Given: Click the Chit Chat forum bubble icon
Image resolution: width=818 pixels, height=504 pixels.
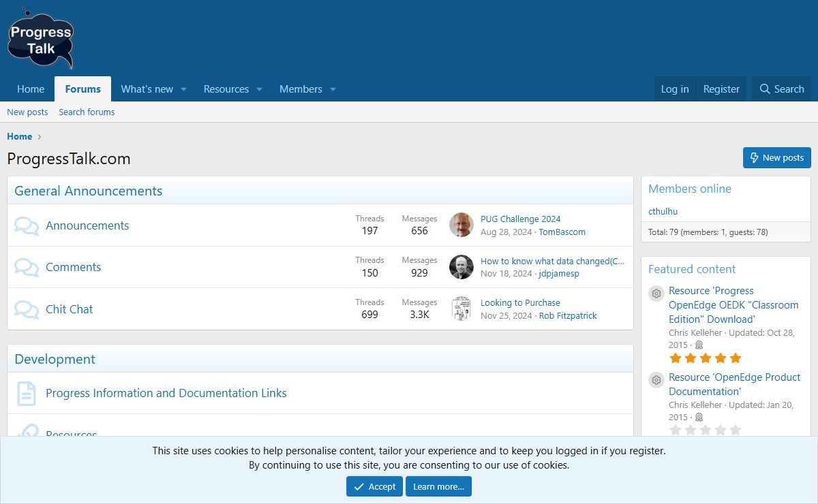Looking at the screenshot, I should coord(27,309).
